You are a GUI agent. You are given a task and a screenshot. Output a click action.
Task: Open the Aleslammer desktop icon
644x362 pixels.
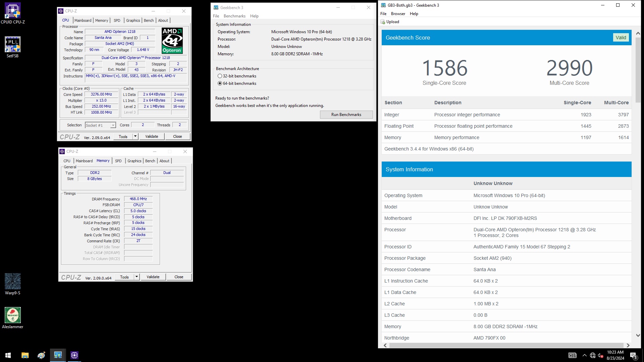point(13,318)
